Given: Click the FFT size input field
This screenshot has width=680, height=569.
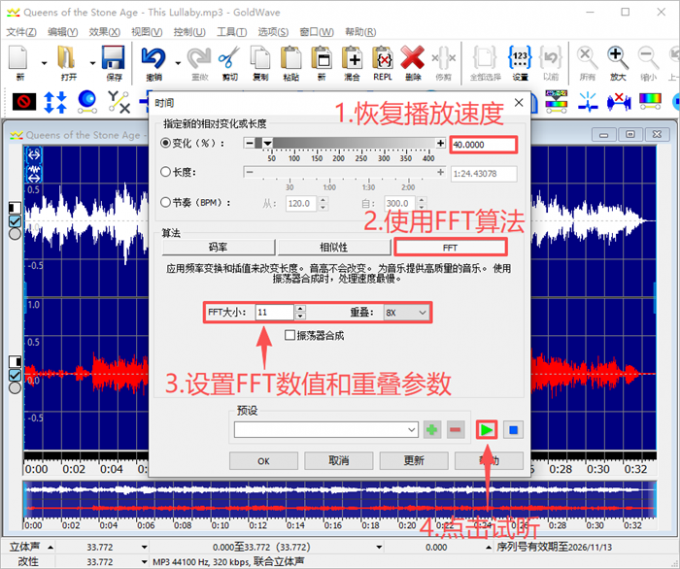Looking at the screenshot, I should (275, 312).
